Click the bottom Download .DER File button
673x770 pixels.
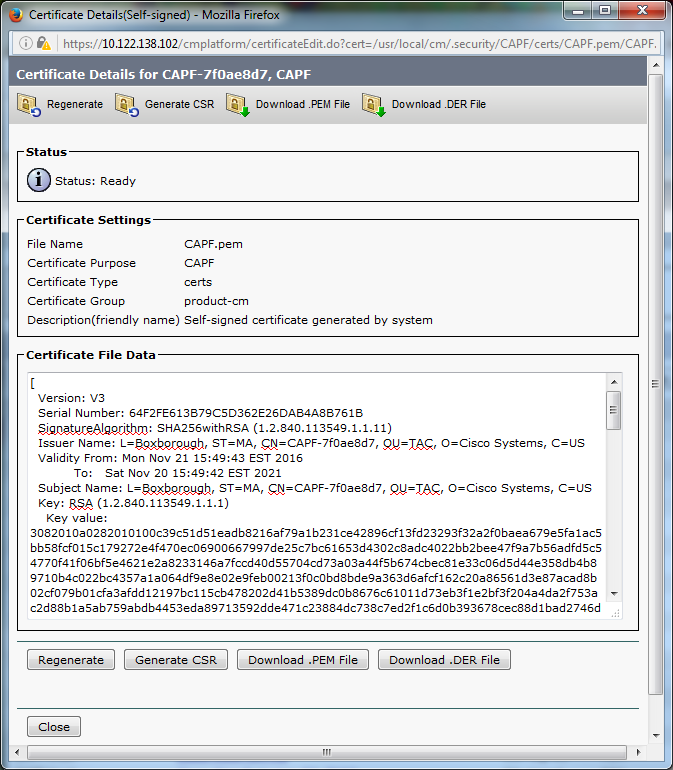coord(444,660)
